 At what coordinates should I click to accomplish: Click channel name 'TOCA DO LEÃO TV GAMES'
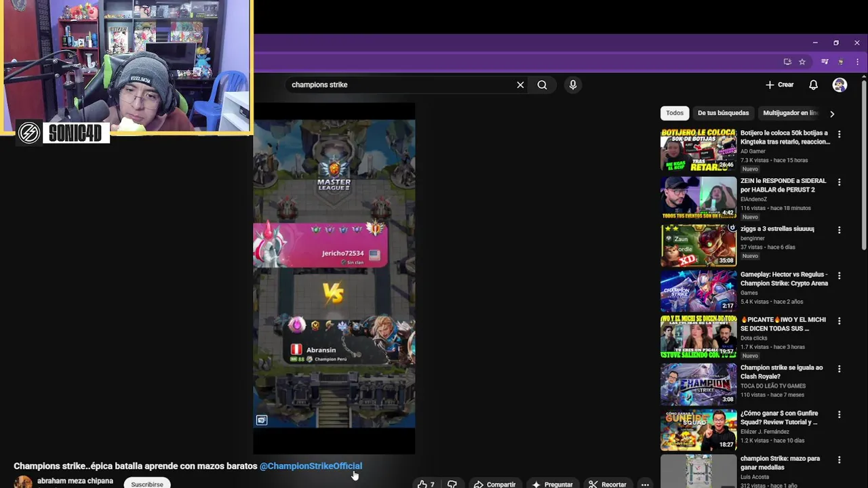pos(773,386)
